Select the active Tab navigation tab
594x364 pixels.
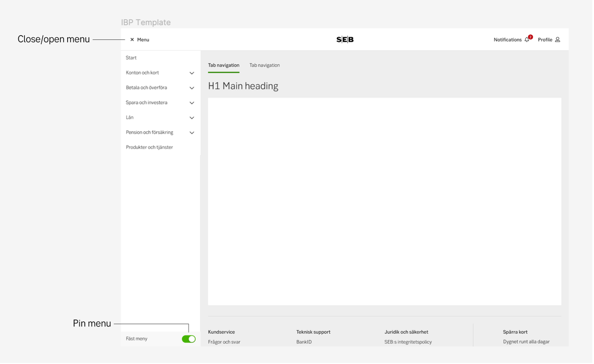223,65
